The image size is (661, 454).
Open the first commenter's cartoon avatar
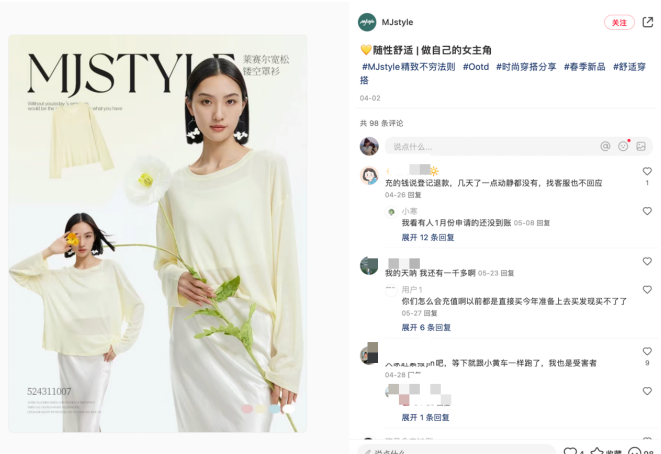[369, 175]
